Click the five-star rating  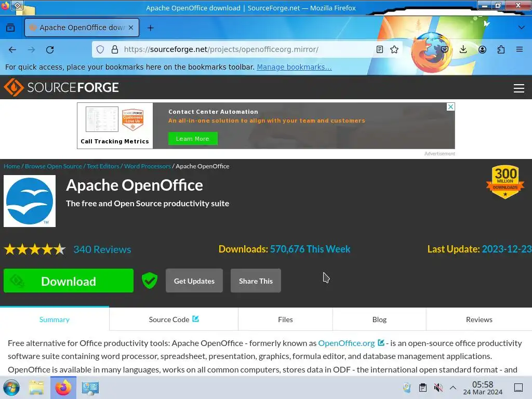click(35, 249)
